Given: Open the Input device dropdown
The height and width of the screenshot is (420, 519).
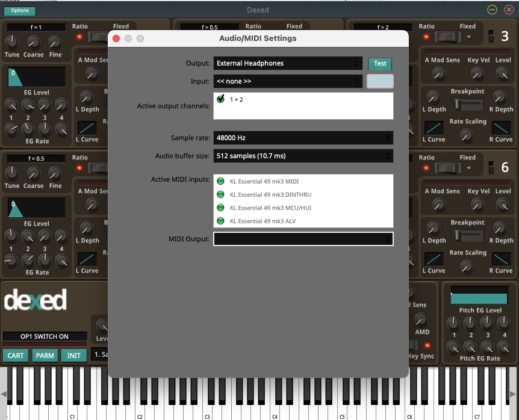Looking at the screenshot, I should pos(288,81).
